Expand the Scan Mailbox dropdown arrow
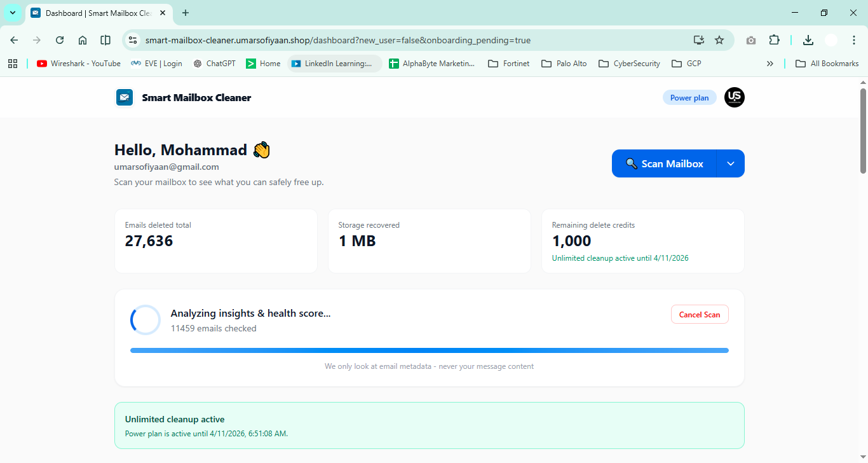This screenshot has width=868, height=463. pyautogui.click(x=731, y=163)
